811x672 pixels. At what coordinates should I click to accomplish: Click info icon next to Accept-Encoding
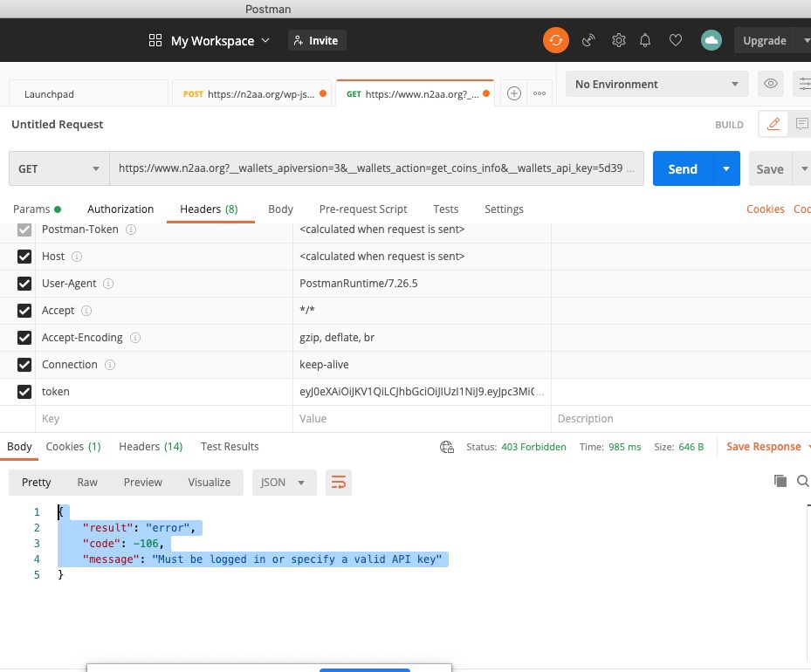click(x=135, y=338)
